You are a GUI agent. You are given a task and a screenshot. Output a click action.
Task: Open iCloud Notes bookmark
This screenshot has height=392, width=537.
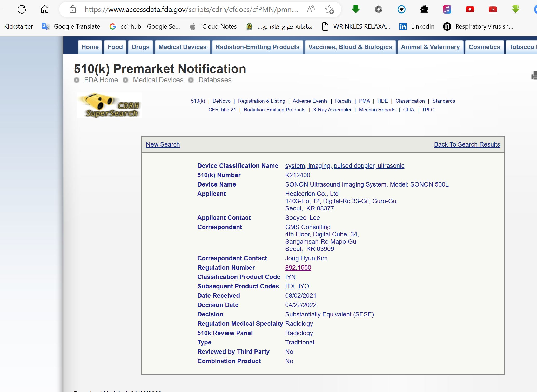tap(213, 26)
